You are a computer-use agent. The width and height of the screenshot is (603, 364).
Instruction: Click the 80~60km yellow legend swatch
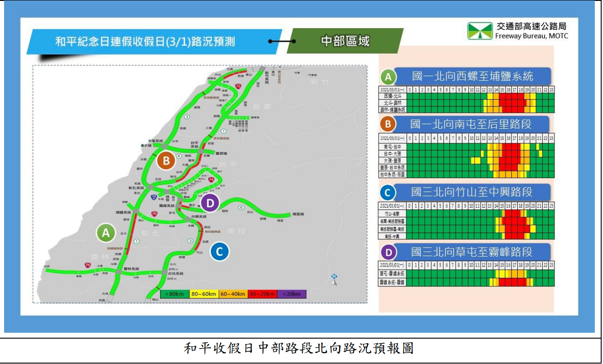click(x=204, y=294)
